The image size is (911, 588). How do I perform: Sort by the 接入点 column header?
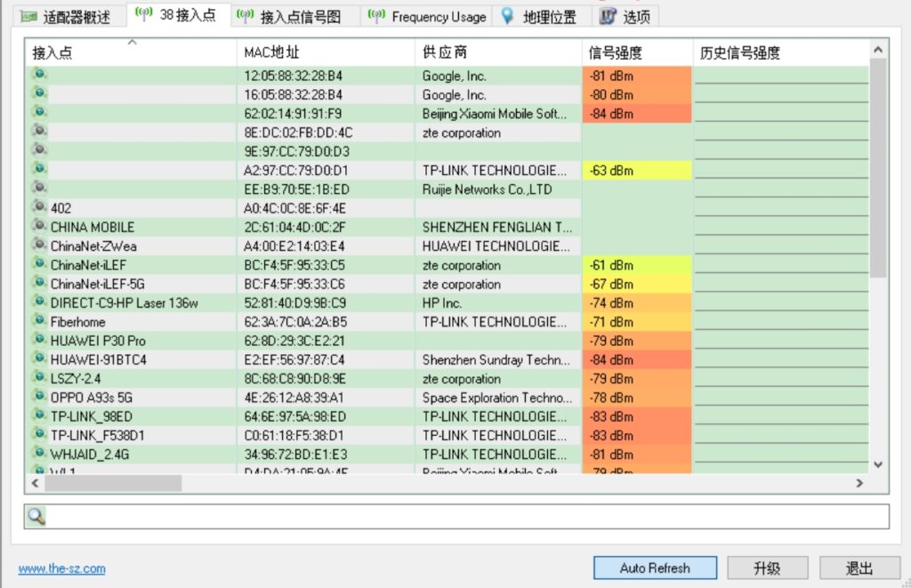130,53
